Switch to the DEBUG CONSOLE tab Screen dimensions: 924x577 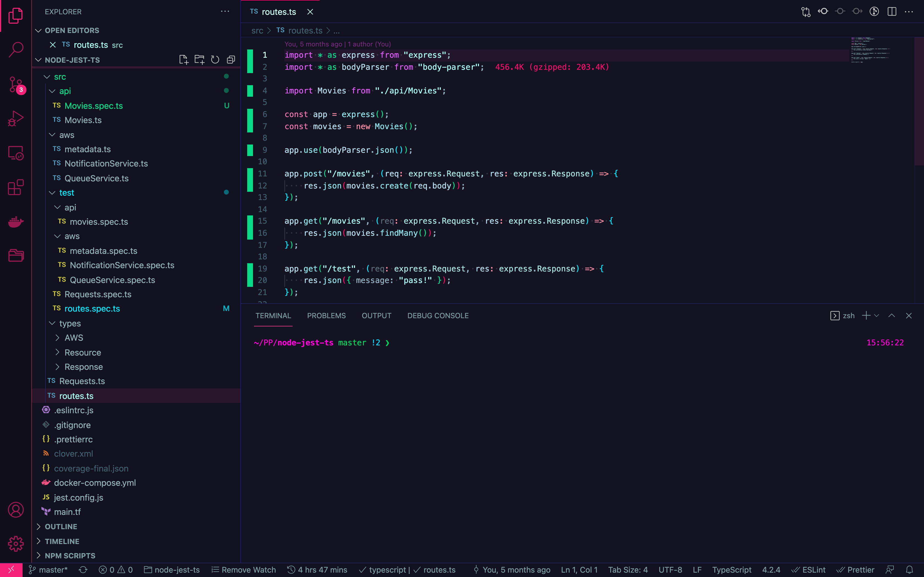[438, 316]
